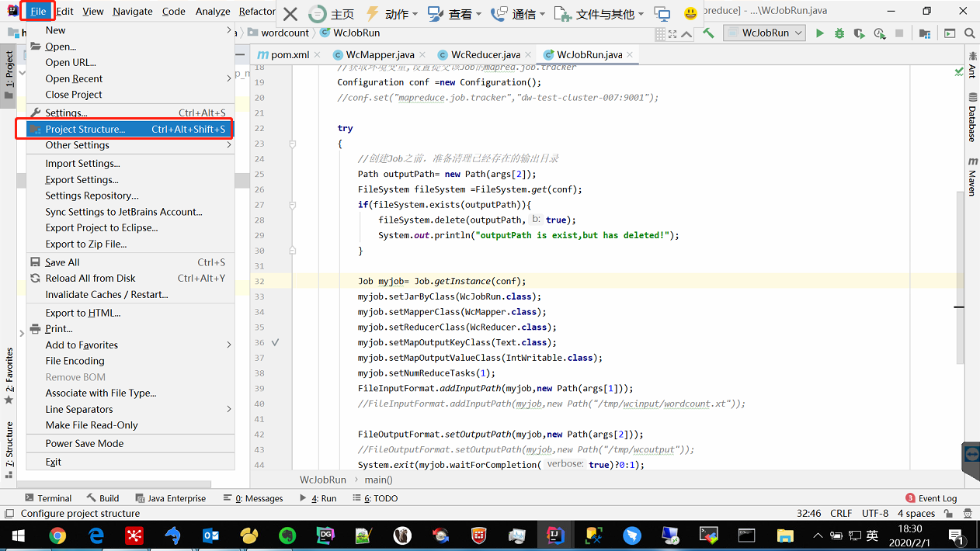Open the Messages tool window
This screenshot has height=551, width=980.
253,498
